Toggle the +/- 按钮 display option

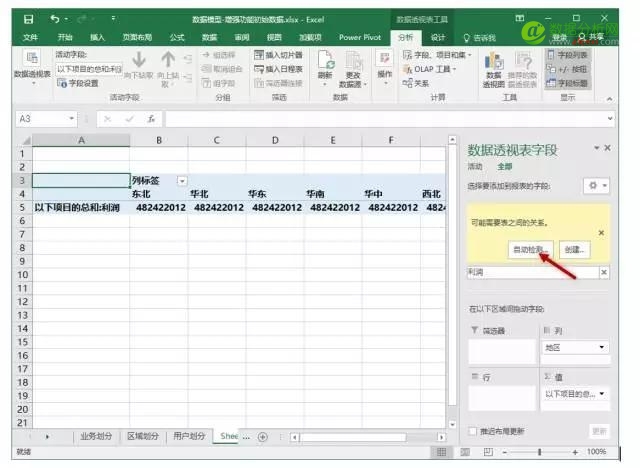pos(567,69)
